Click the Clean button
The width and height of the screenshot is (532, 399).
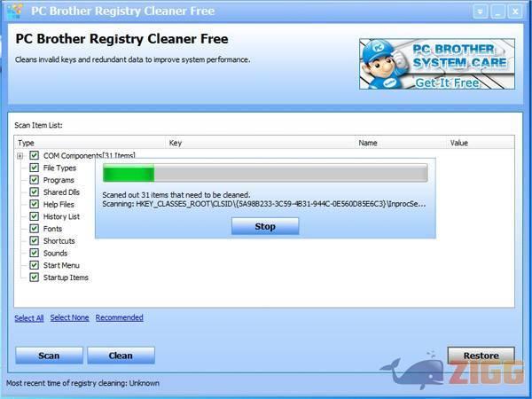point(121,356)
